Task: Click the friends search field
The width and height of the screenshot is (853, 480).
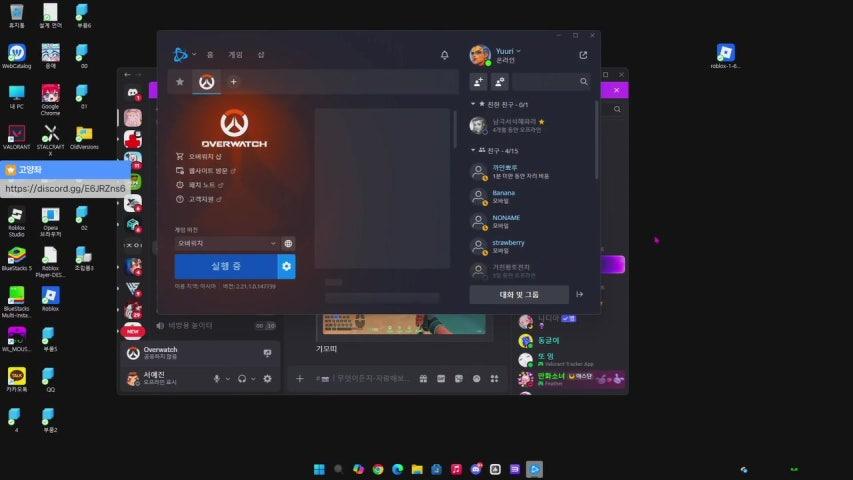Action: (x=552, y=82)
